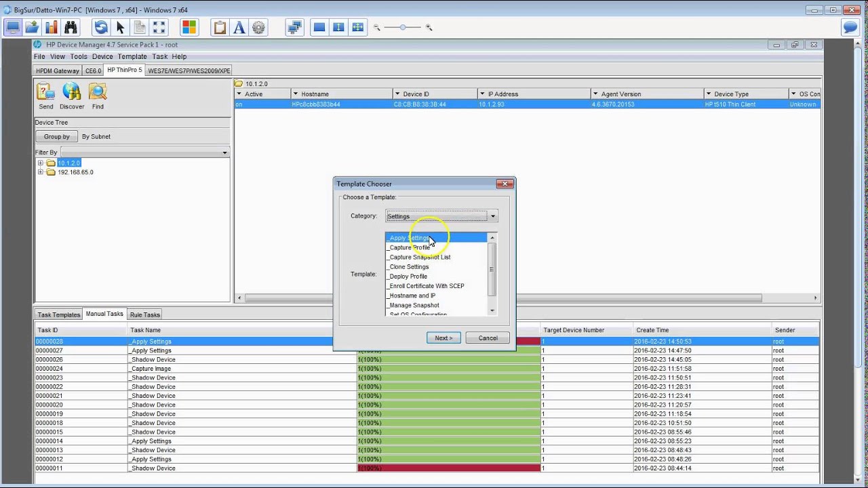
Task: Select _Capture Snapshot List template
Action: point(436,257)
